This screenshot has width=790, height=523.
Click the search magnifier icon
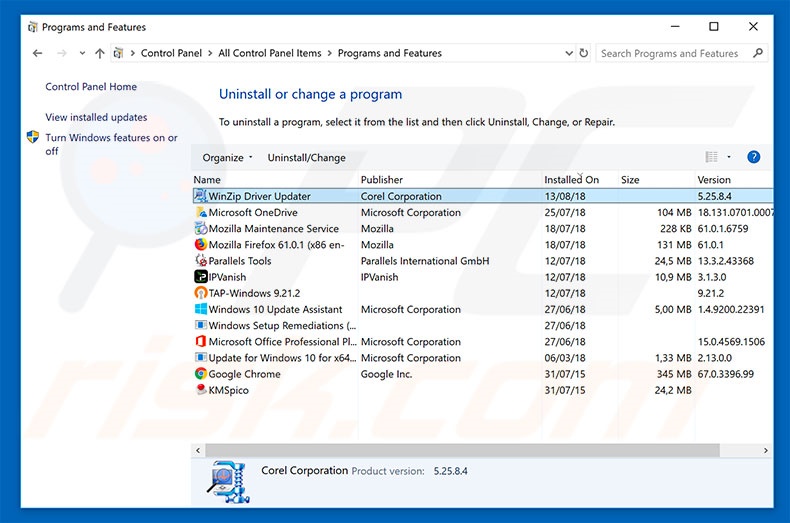(757, 53)
